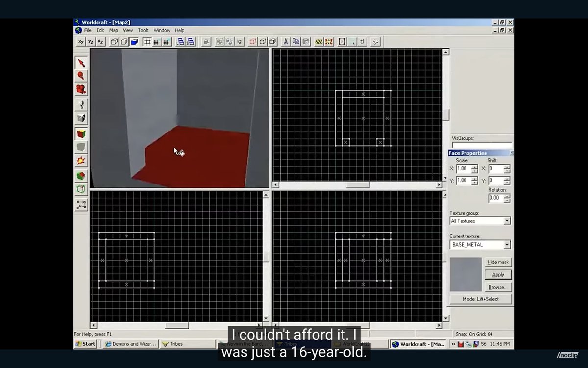Click Edit cordon bounds icon

(329, 42)
